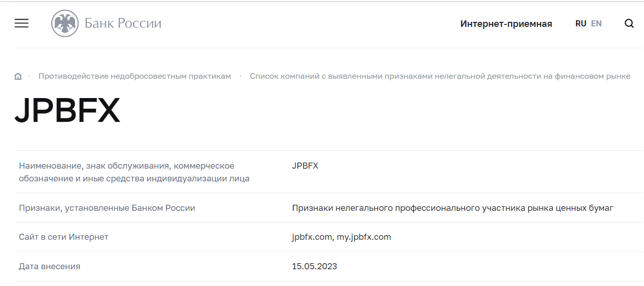Open site search with magnifier icon
The width and height of the screenshot is (644, 286).
629,23
